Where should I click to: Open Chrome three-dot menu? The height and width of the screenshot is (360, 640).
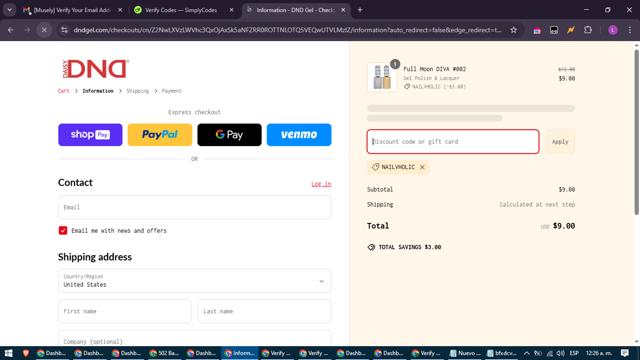tap(630, 30)
